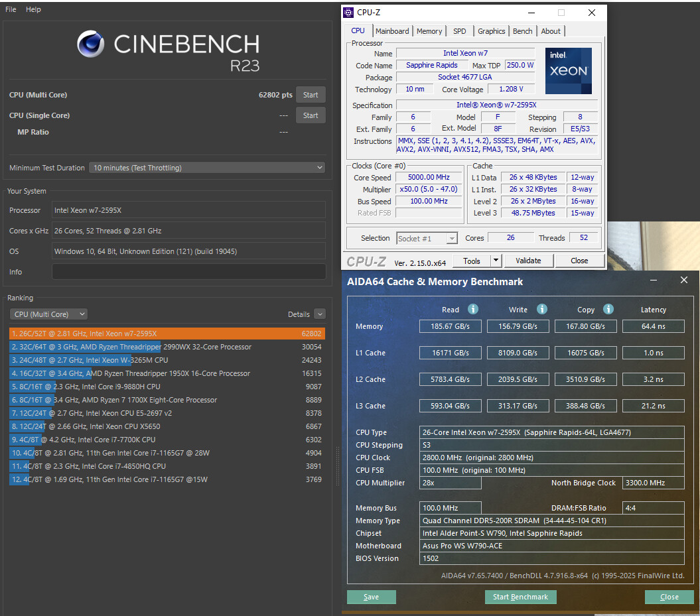Minimize the CPU-Z window
This screenshot has width=700, height=616.
click(x=531, y=13)
